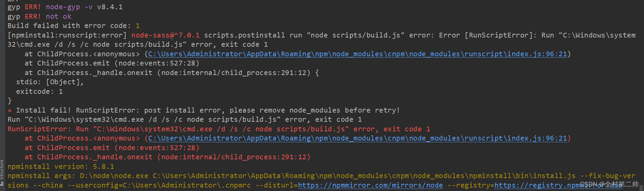The image size is (644, 191).
Task: Follow the registry URL link after --registry=
Action: [x=537, y=185]
